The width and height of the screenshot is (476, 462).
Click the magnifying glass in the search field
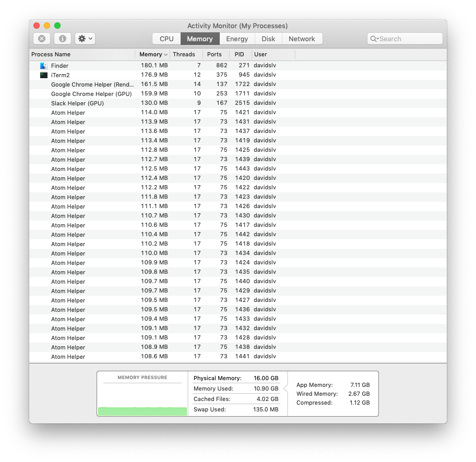pos(373,39)
